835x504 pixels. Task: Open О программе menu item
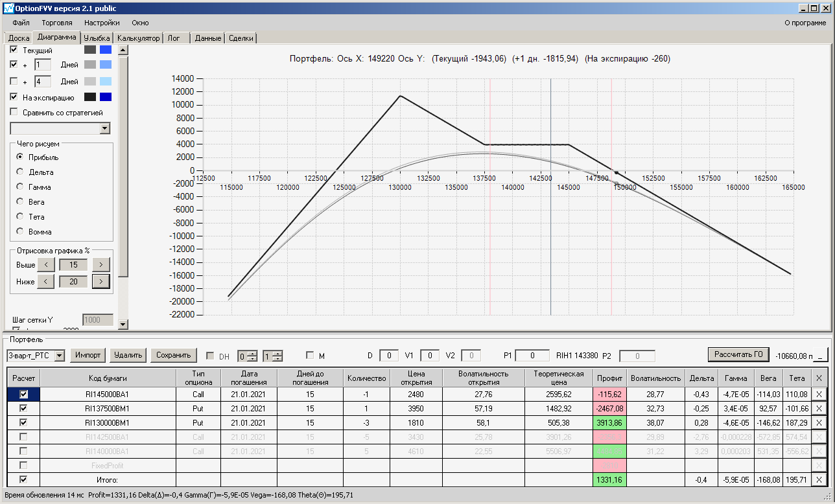pos(805,23)
